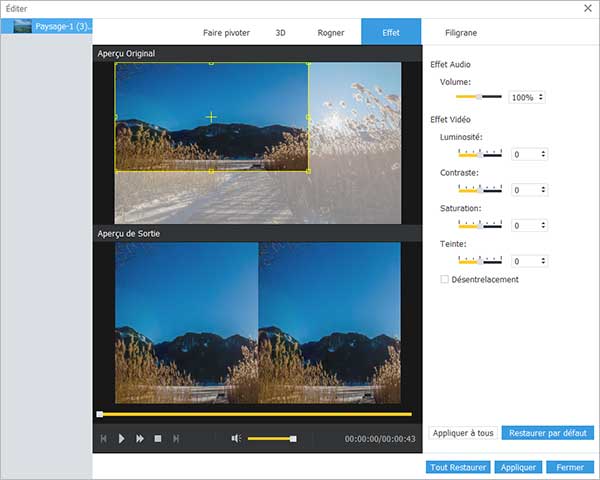Open the Filigrane tab
Screen dimensions: 600x480
pyautogui.click(x=460, y=32)
